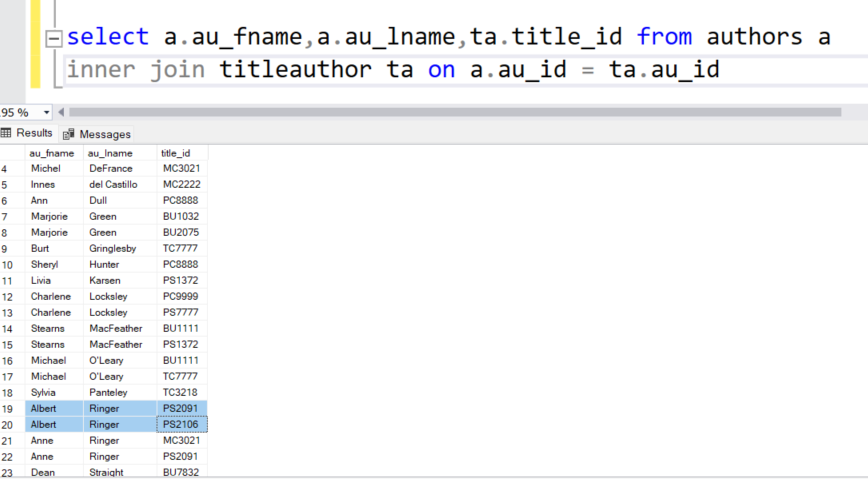Click cell 'Gringlesby'
Image resolution: width=868 pixels, height=479 pixels.
click(120, 249)
